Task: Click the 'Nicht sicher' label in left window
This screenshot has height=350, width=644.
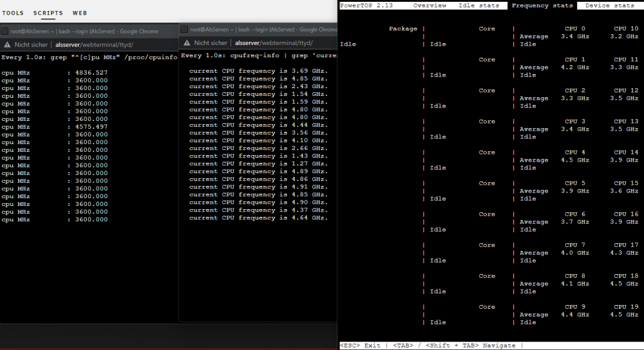Action: 31,45
